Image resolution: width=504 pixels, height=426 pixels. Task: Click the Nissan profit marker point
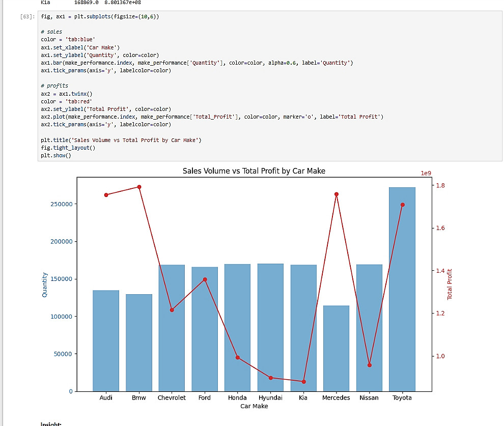click(x=370, y=365)
